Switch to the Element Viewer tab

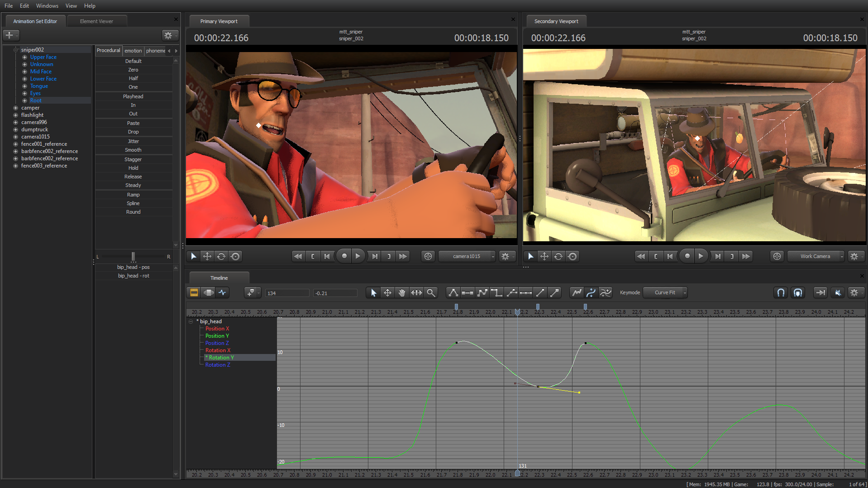pyautogui.click(x=96, y=21)
